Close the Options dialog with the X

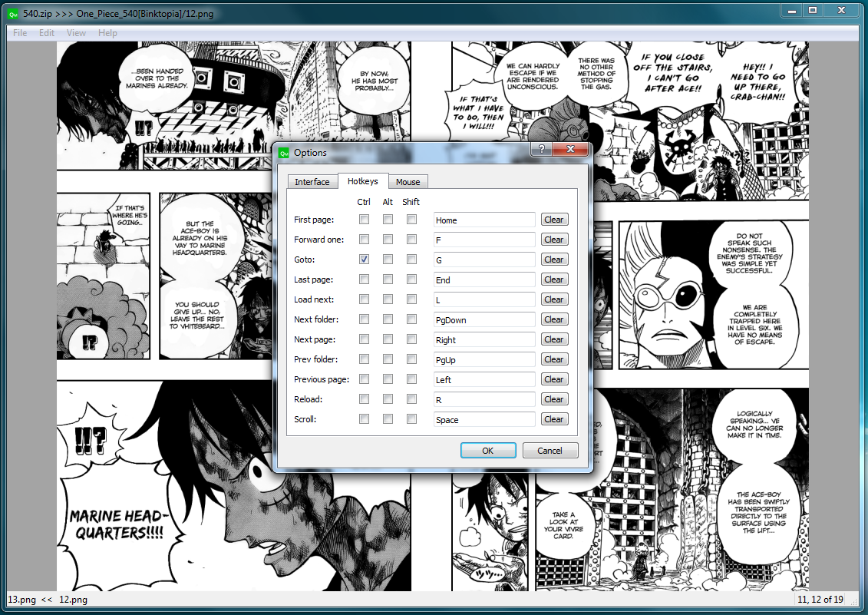pyautogui.click(x=570, y=148)
